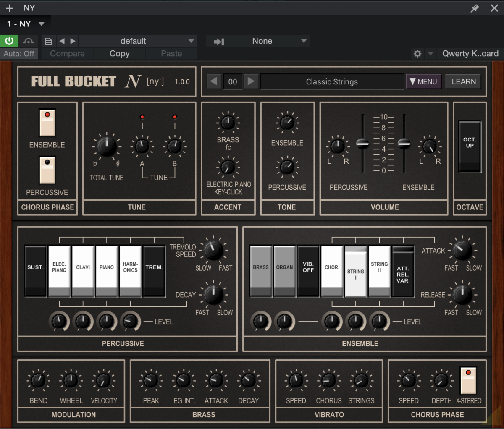Toggle the TREM. rocker switch

154,271
